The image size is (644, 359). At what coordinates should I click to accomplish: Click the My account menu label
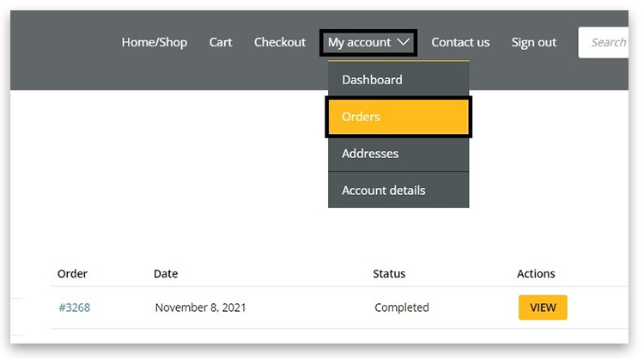(x=359, y=42)
